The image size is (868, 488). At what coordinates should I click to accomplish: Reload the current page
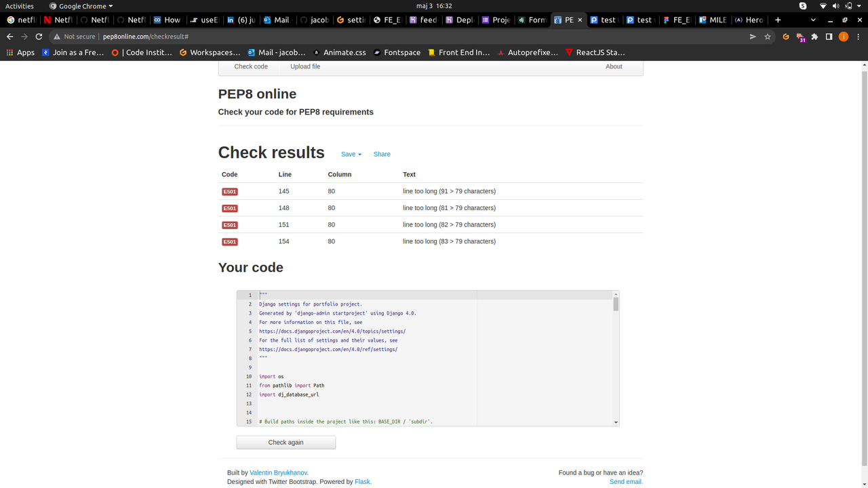click(39, 37)
